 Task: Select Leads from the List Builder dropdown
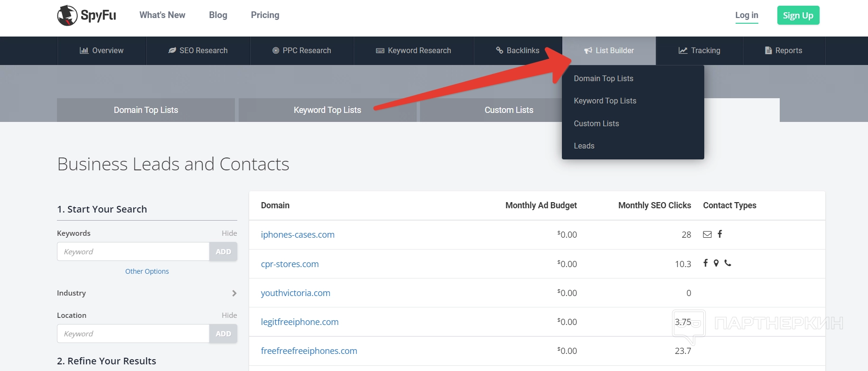(584, 146)
